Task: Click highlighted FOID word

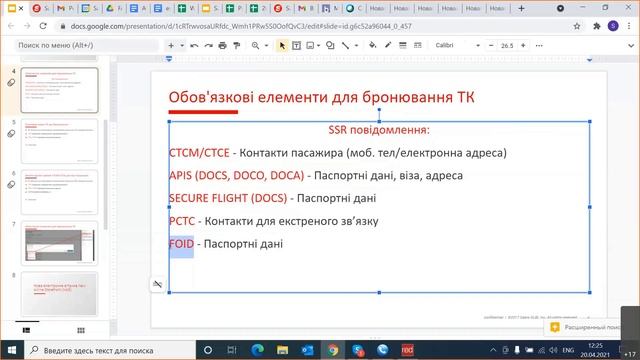Action: (x=181, y=244)
